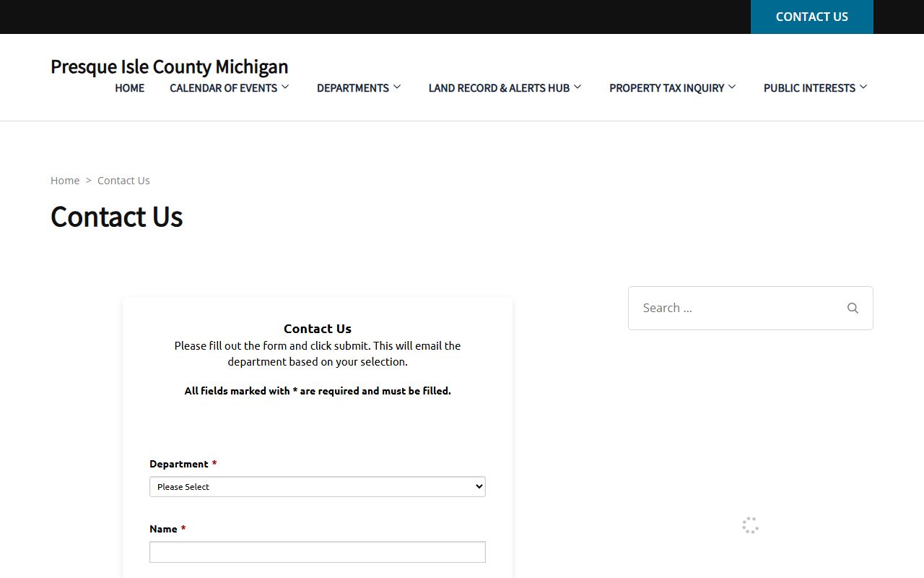924x578 pixels.
Task: Select the Contact Us page heading
Action: (116, 217)
